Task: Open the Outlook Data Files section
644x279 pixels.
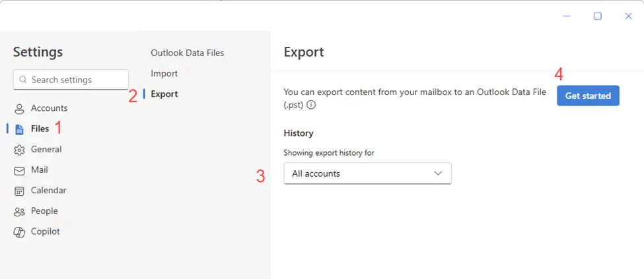Action: [x=188, y=53]
